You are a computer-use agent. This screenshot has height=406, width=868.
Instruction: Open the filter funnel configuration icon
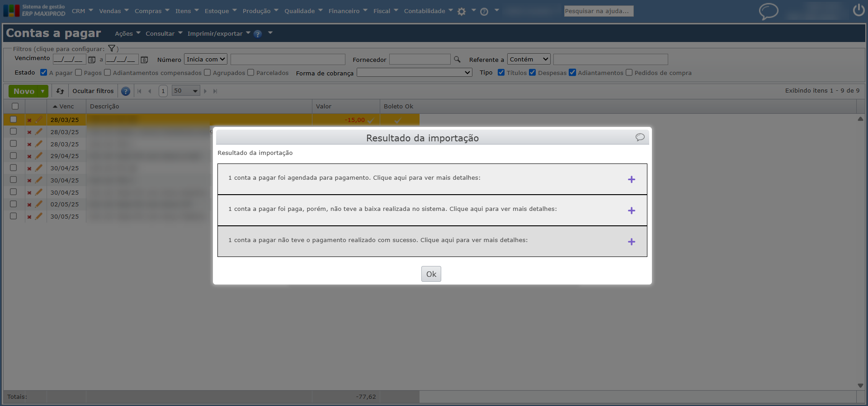pos(112,48)
